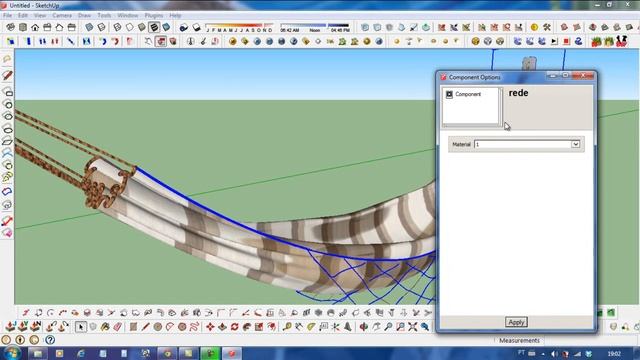
Task: Click the 'rede' component title text
Action: 518,93
